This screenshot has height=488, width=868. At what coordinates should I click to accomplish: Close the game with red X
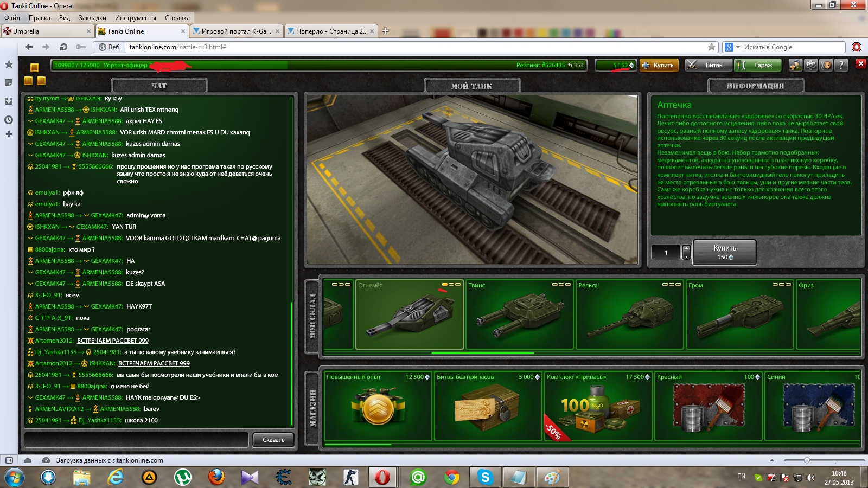click(x=860, y=64)
